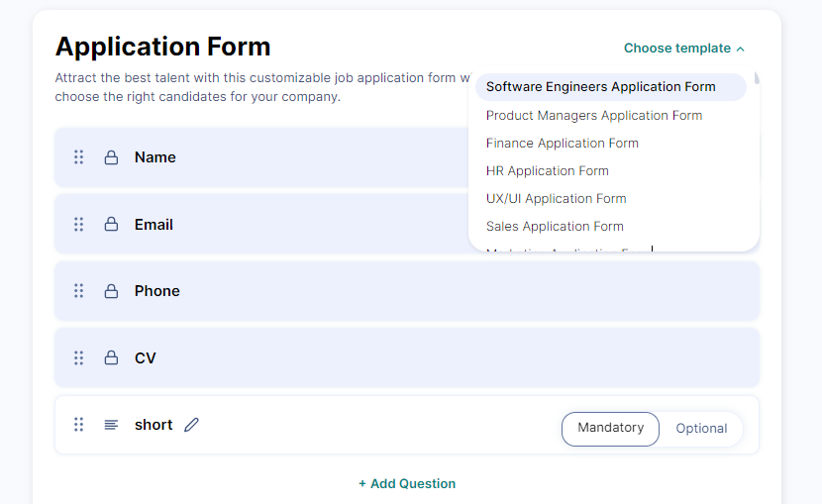Click the Add Question link
The height and width of the screenshot is (504, 822).
pos(407,484)
